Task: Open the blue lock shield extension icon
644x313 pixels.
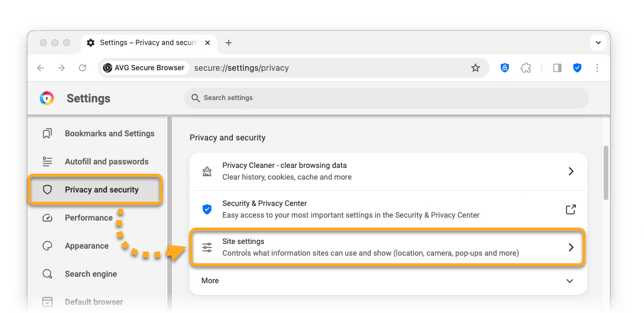Action: (505, 68)
